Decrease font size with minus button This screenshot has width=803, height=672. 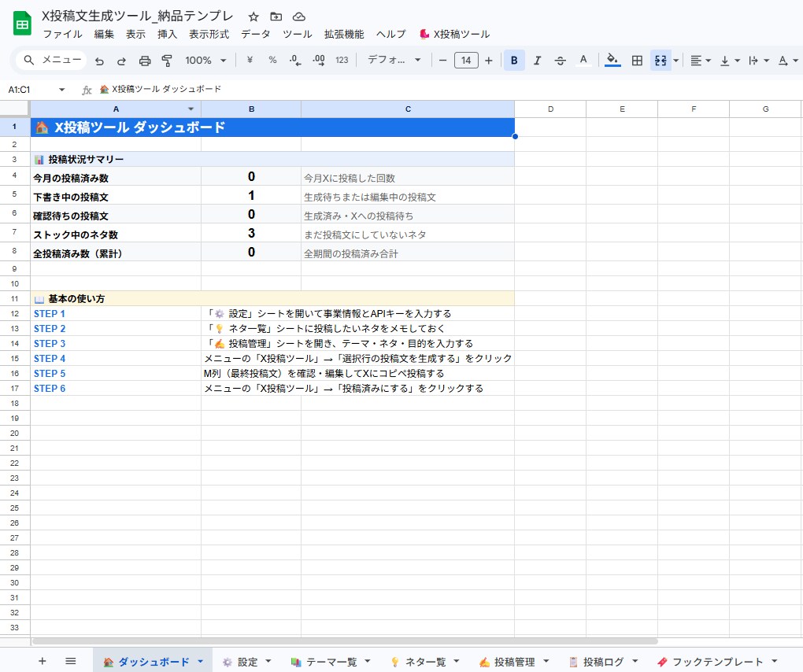point(443,61)
